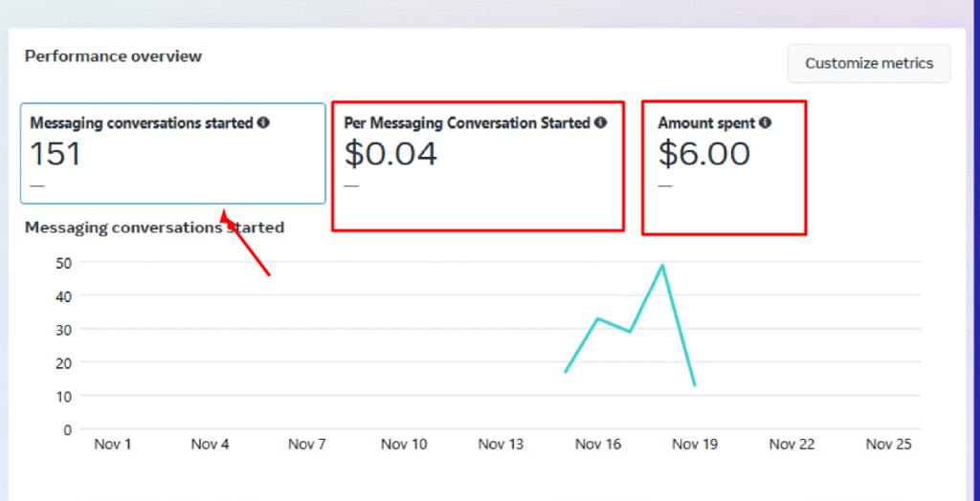This screenshot has height=501, width=980.
Task: Click the Performance overview heading
Action: (113, 56)
